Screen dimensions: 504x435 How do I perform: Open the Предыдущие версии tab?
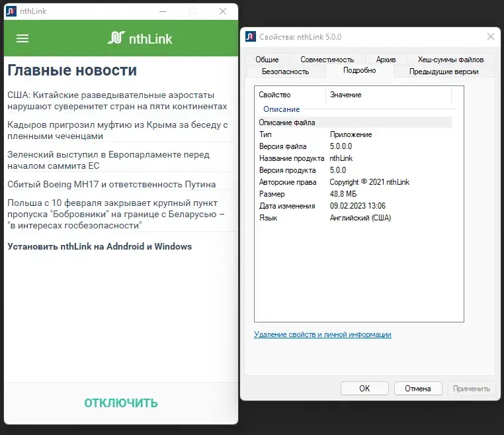point(444,72)
